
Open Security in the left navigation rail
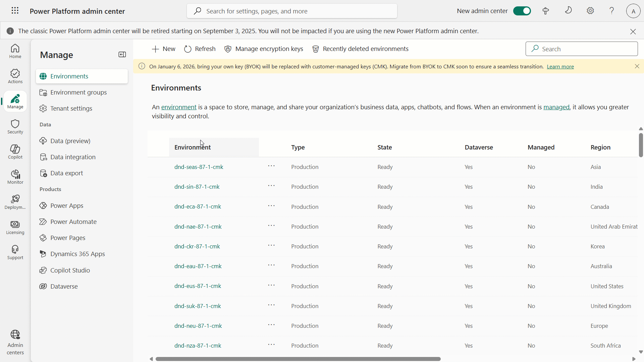pos(15,126)
